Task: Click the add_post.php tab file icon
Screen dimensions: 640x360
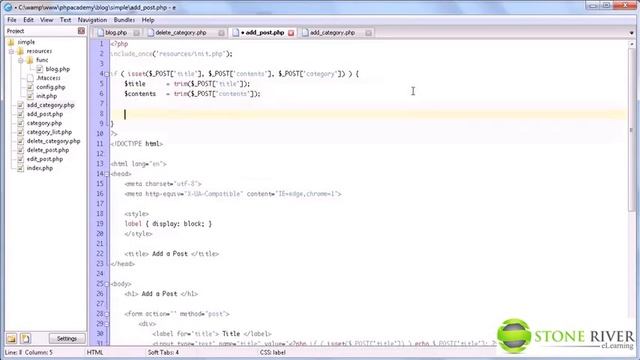Action: pyautogui.click(x=236, y=33)
